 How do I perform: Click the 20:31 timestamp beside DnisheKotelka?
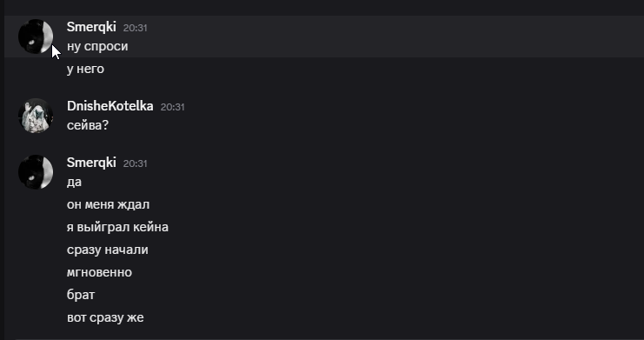tap(172, 107)
